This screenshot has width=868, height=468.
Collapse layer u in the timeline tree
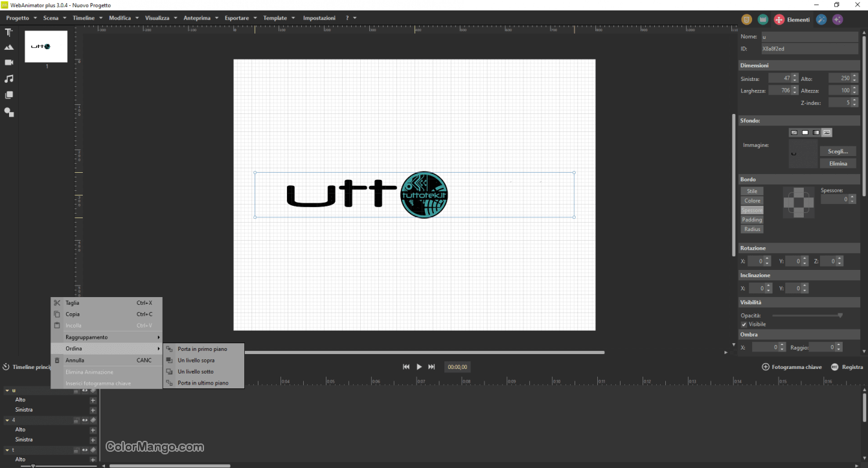(x=7, y=390)
